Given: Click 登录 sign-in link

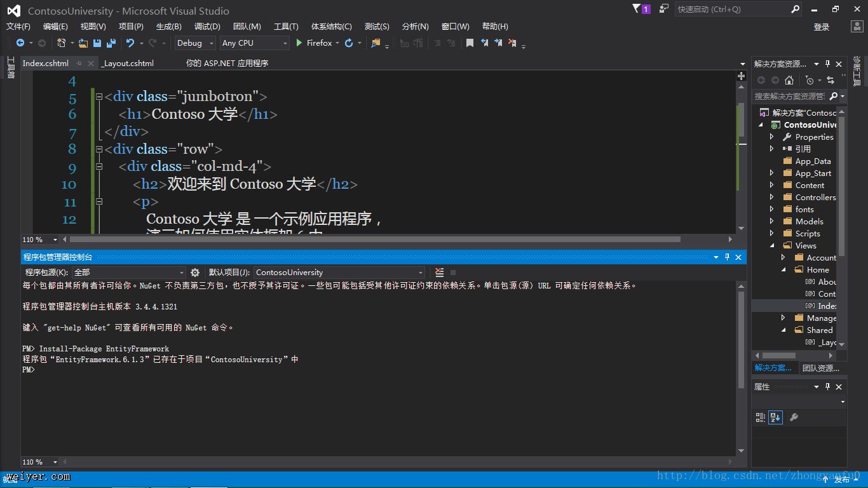Looking at the screenshot, I should pyautogui.click(x=822, y=27).
